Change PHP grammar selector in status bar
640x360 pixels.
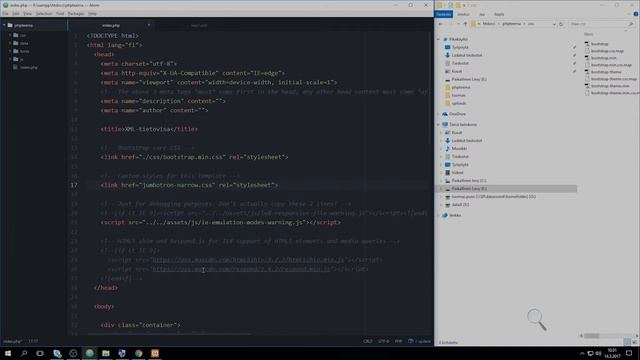[x=398, y=341]
